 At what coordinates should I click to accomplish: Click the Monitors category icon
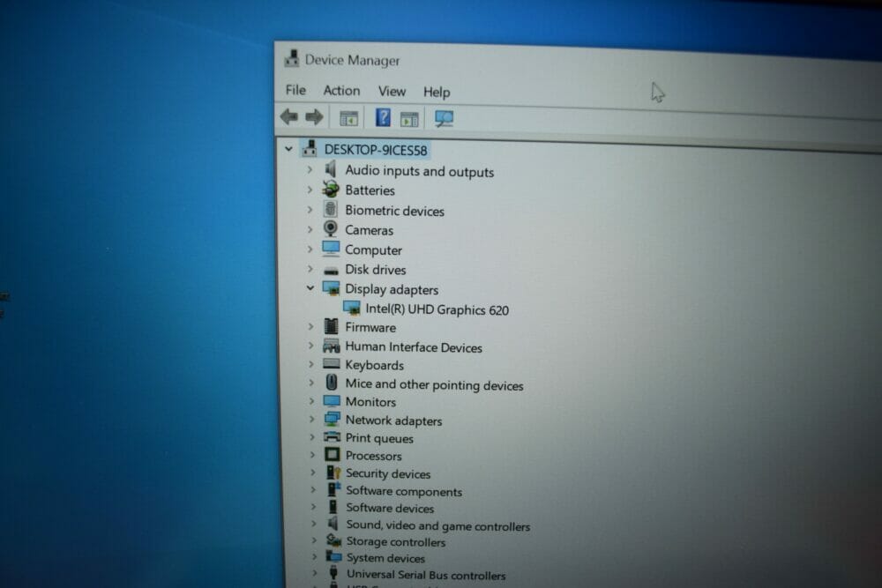(332, 401)
